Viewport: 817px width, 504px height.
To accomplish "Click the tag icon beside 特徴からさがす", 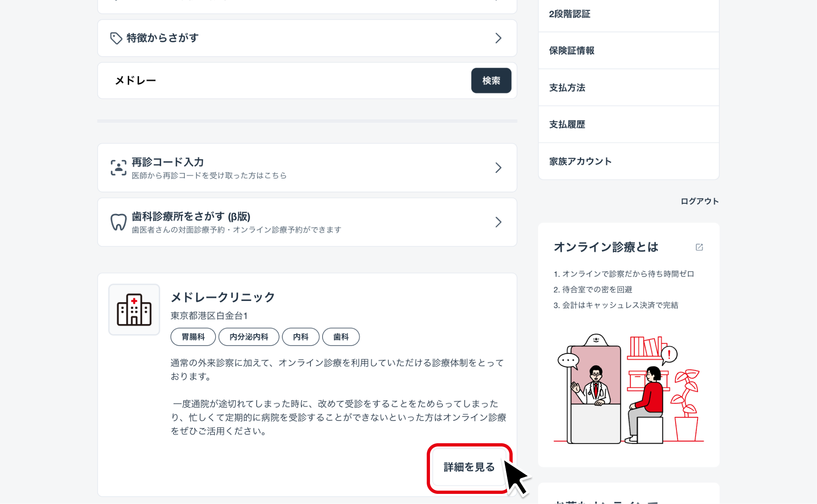I will pos(116,38).
